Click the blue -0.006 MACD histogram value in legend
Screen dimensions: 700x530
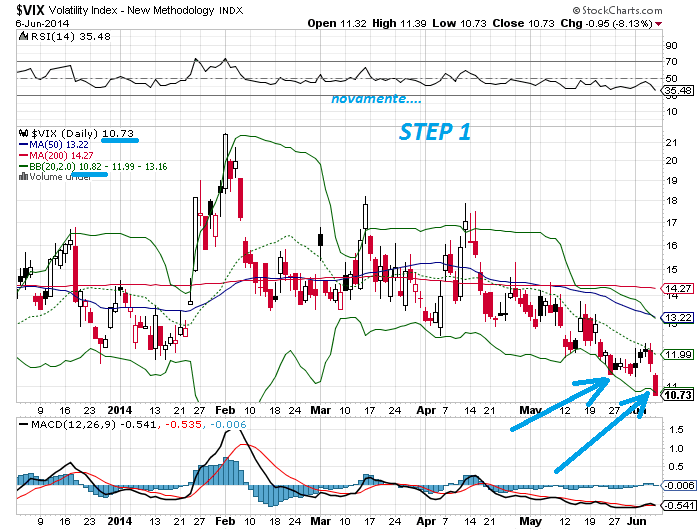227,424
